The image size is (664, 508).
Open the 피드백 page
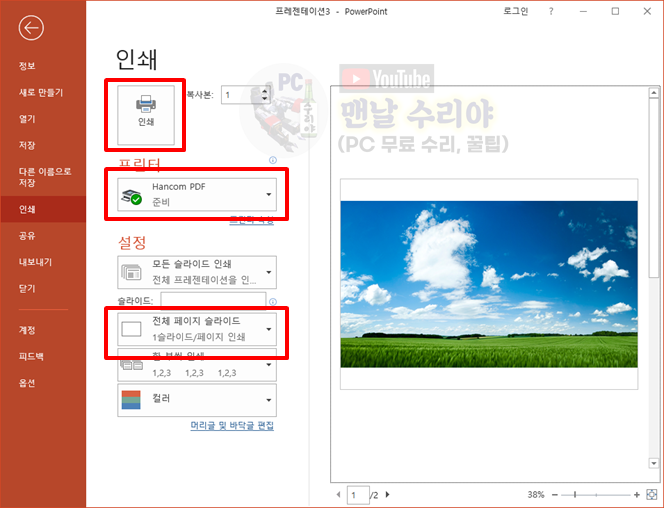coord(31,356)
